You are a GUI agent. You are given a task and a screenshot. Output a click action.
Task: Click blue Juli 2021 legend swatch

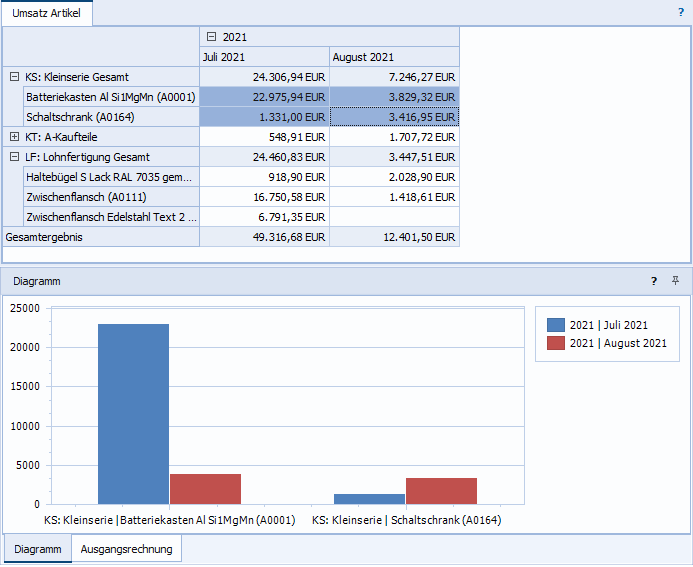(556, 325)
